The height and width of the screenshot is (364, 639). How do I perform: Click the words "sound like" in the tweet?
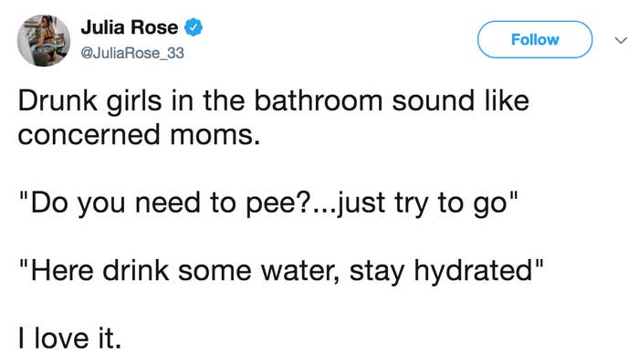click(x=460, y=100)
